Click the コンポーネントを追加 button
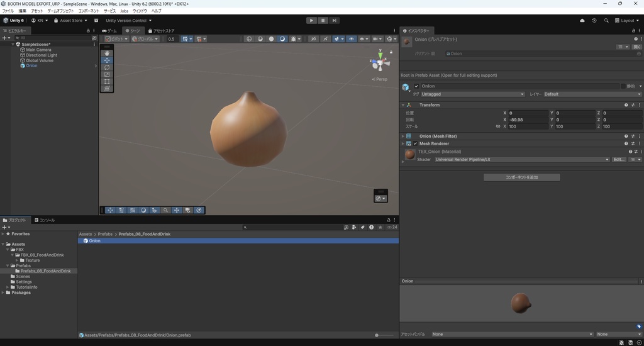644x346 pixels. [521, 177]
